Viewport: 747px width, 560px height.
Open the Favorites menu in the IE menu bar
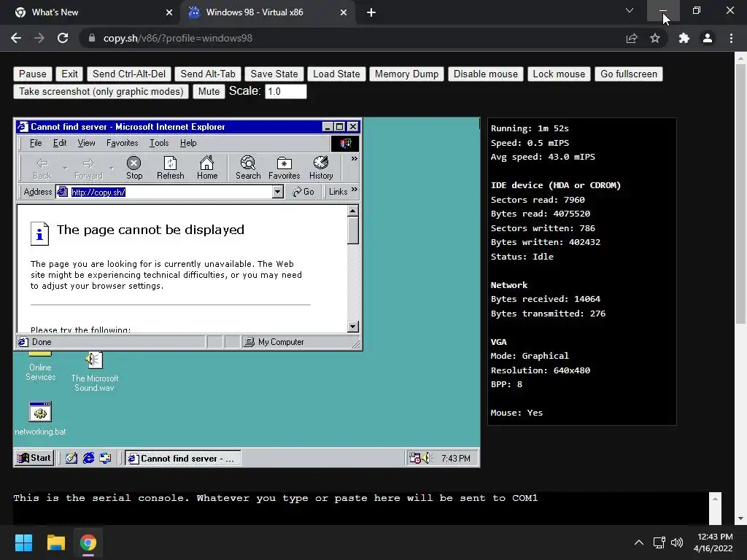(x=122, y=143)
